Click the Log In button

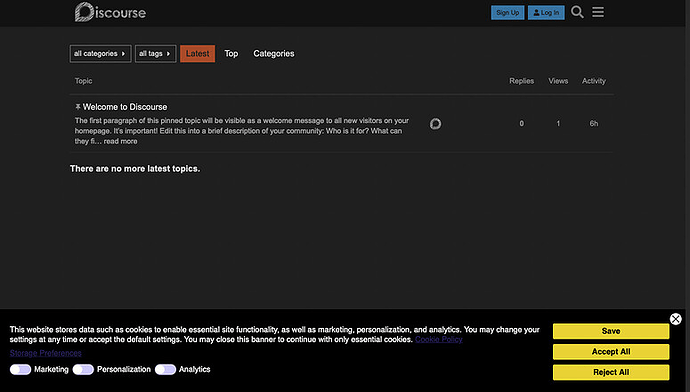(546, 13)
